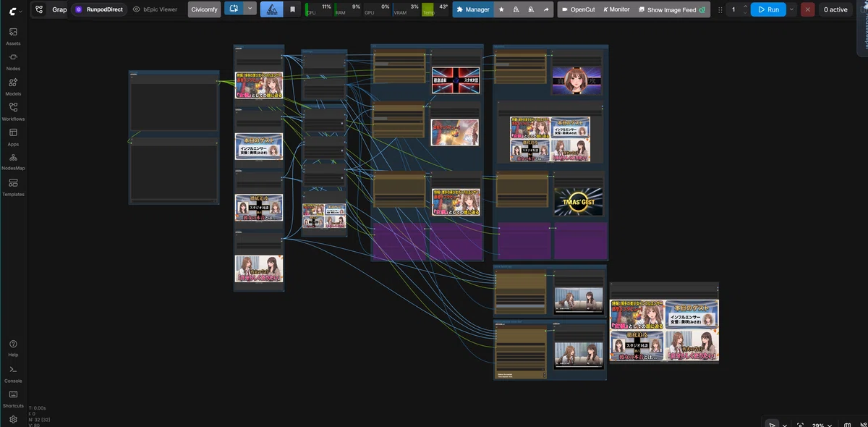
Task: Click the workflow graph icon beside Grap
Action: pos(39,9)
